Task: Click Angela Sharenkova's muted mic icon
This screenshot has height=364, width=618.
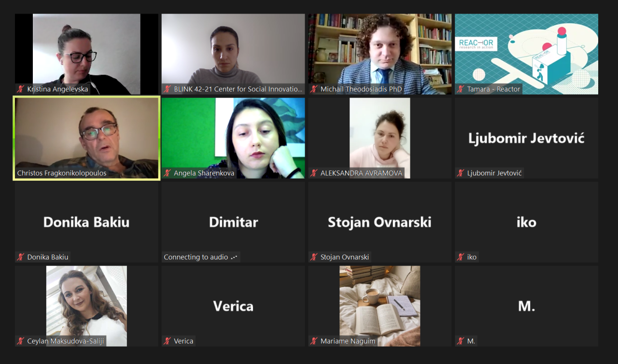Action: [x=168, y=173]
